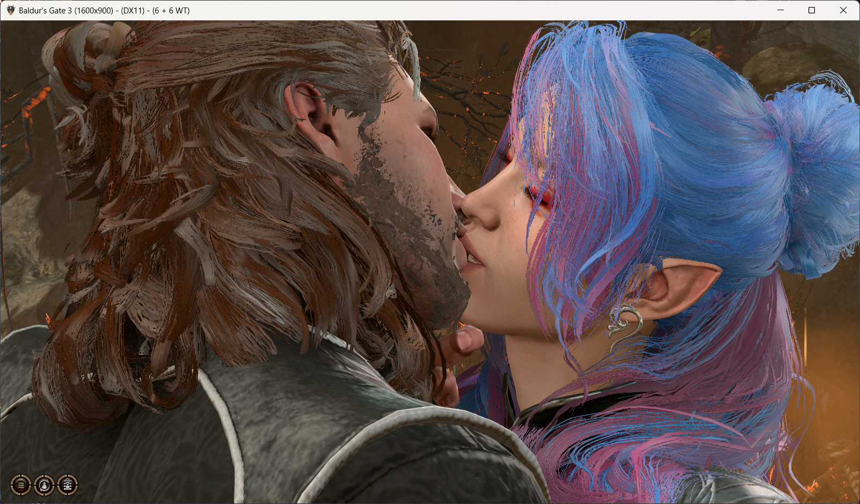Screen dimensions: 860x504
Task: Click the hourglass list icon
Action: [68, 485]
